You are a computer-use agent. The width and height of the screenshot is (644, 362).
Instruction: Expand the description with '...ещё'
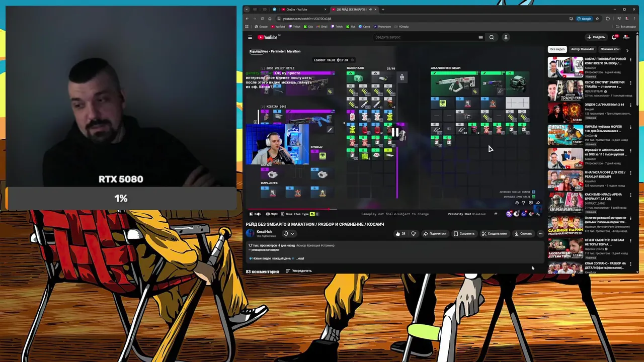(x=299, y=258)
